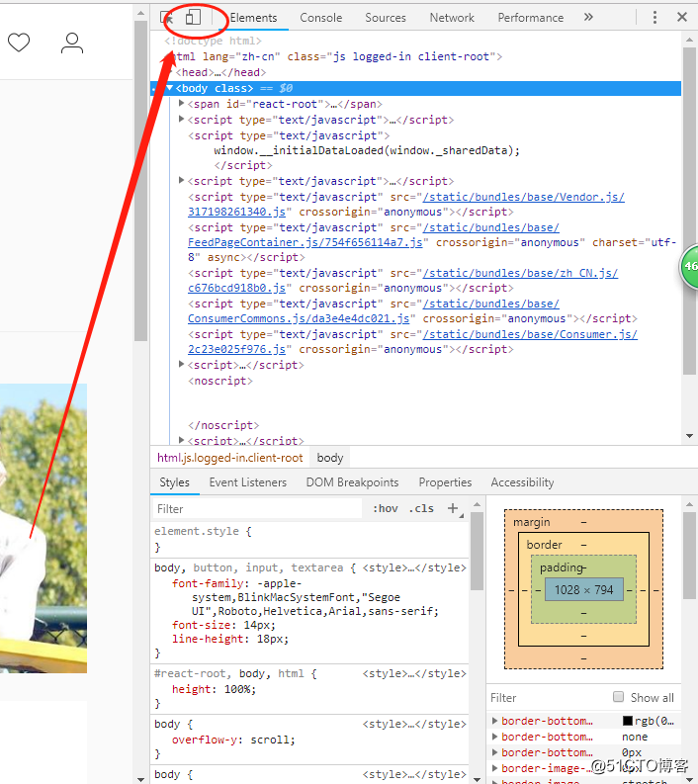Enable the Show all checkbox
Viewport: 698px width, 784px height.
pyautogui.click(x=619, y=696)
